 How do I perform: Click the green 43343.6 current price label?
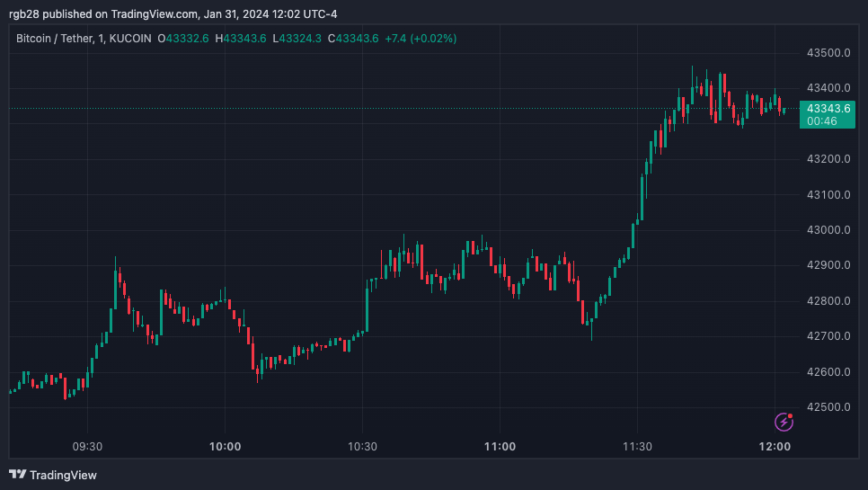coord(828,108)
